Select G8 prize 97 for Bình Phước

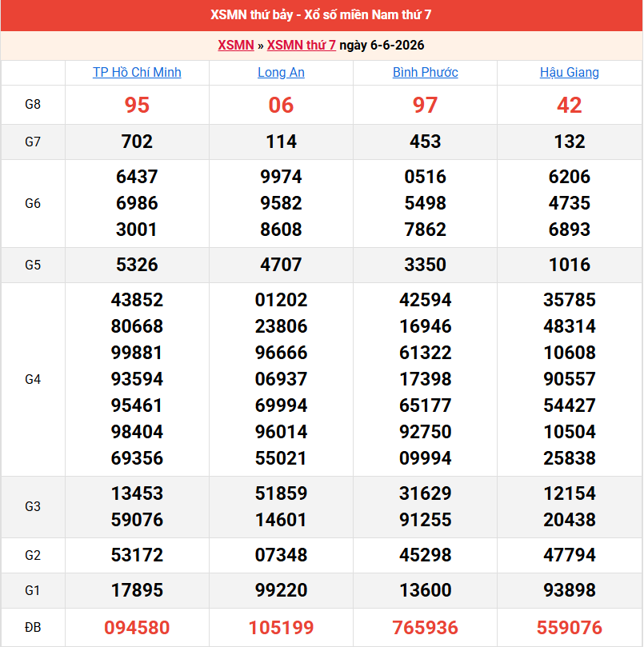(x=426, y=105)
